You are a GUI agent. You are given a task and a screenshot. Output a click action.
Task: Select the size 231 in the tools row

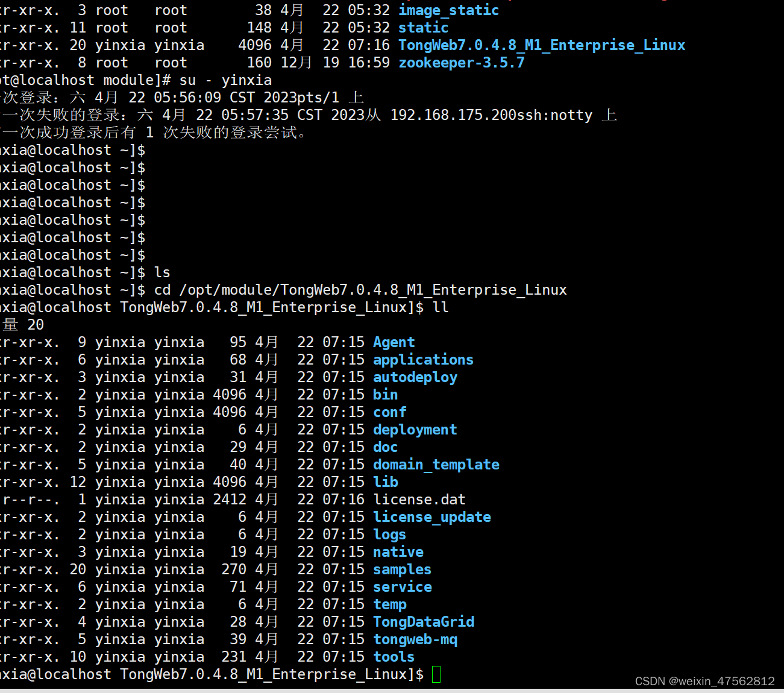click(x=234, y=657)
